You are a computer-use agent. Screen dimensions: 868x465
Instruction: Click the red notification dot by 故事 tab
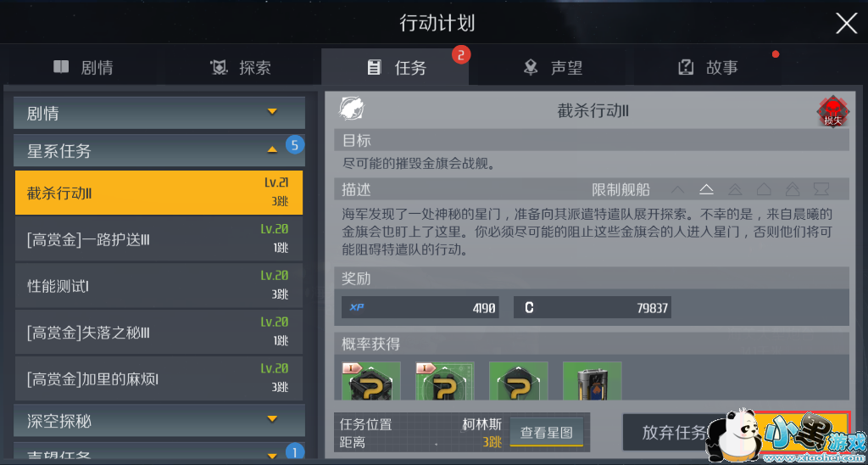click(x=776, y=54)
